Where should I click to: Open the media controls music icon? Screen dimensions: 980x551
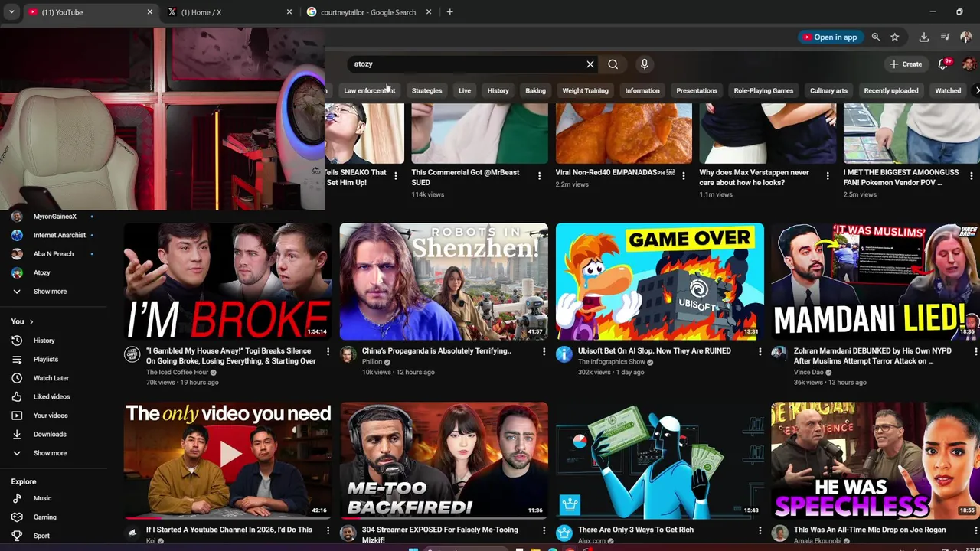tap(945, 37)
